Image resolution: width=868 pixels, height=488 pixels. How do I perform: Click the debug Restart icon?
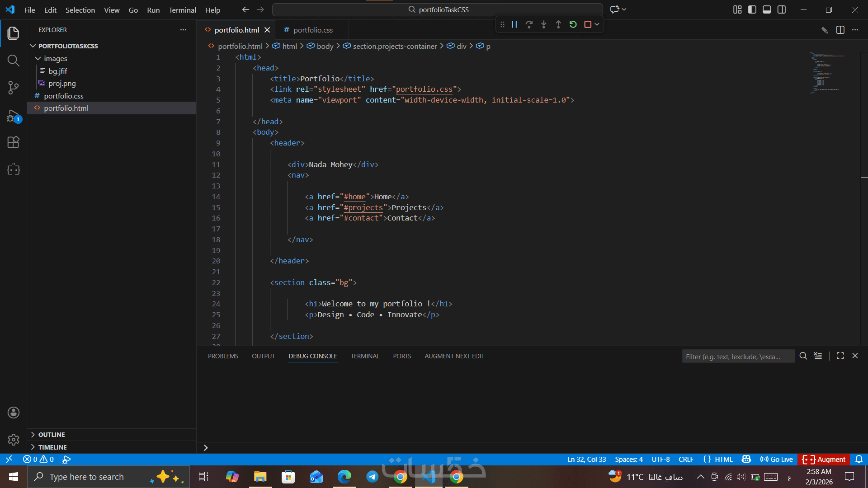click(x=573, y=24)
